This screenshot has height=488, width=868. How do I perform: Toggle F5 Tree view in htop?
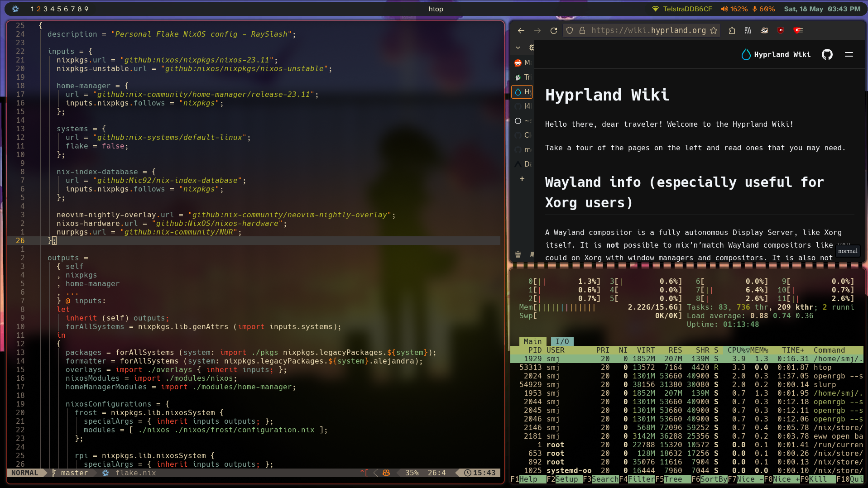pos(673,479)
